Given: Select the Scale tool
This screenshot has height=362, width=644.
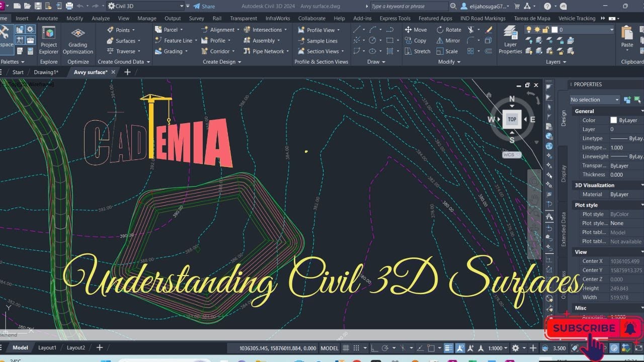Looking at the screenshot, I should (x=447, y=51).
